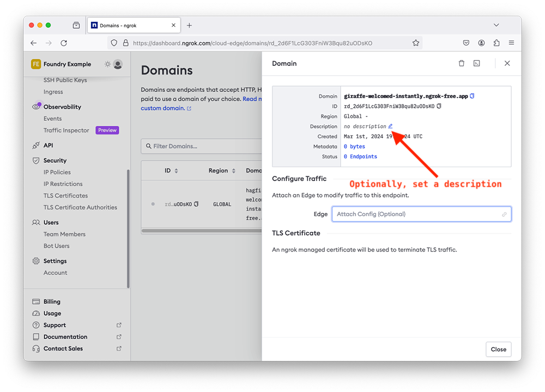Open Firefox Pocket save icon

pyautogui.click(x=466, y=43)
